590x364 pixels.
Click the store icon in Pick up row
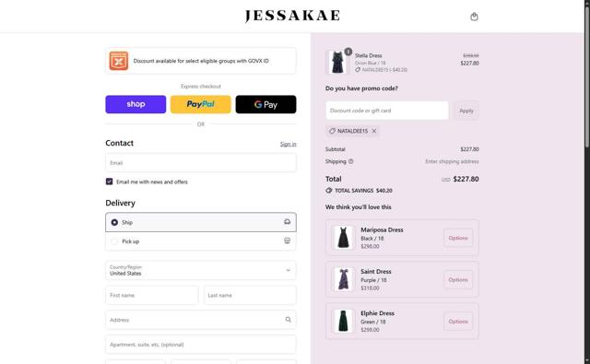[x=287, y=241]
